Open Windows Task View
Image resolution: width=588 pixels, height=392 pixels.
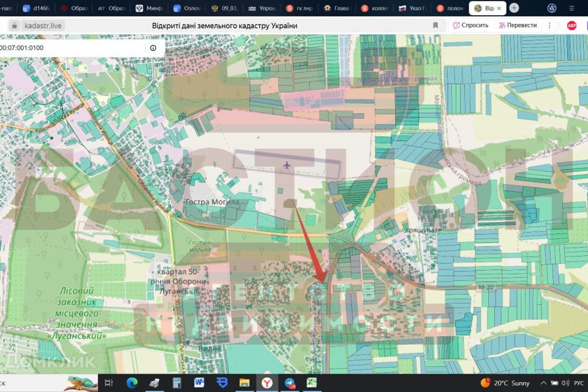[109, 383]
